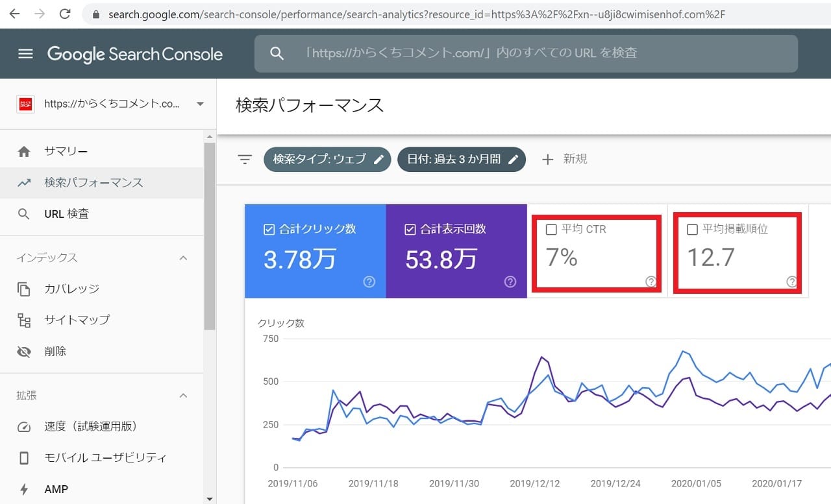Screen dimensions: 831x504
Task: Click help icon on 平均 CTR card
Action: [651, 282]
